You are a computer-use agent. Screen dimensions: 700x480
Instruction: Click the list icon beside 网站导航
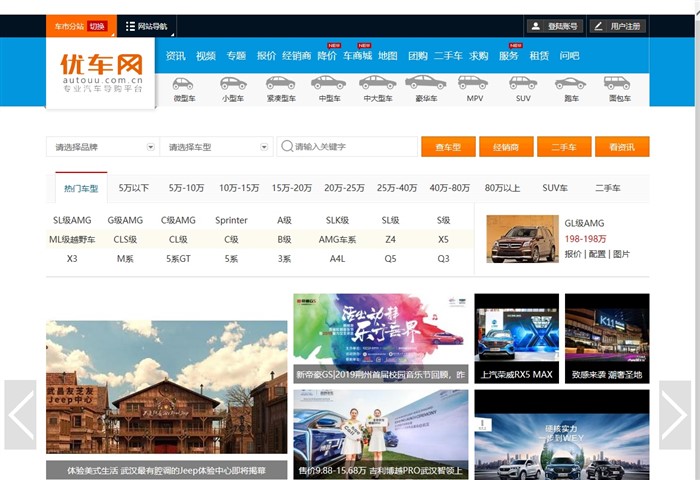click(x=130, y=26)
